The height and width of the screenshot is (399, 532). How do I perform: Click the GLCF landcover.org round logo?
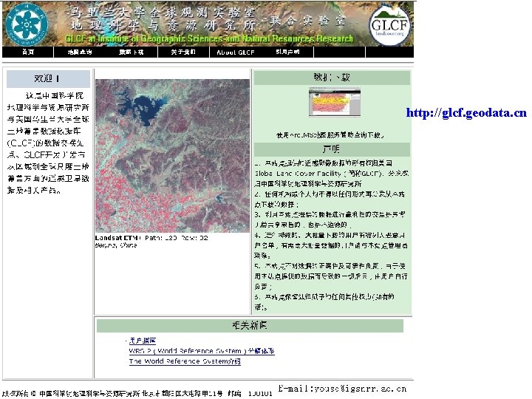pyautogui.click(x=391, y=26)
